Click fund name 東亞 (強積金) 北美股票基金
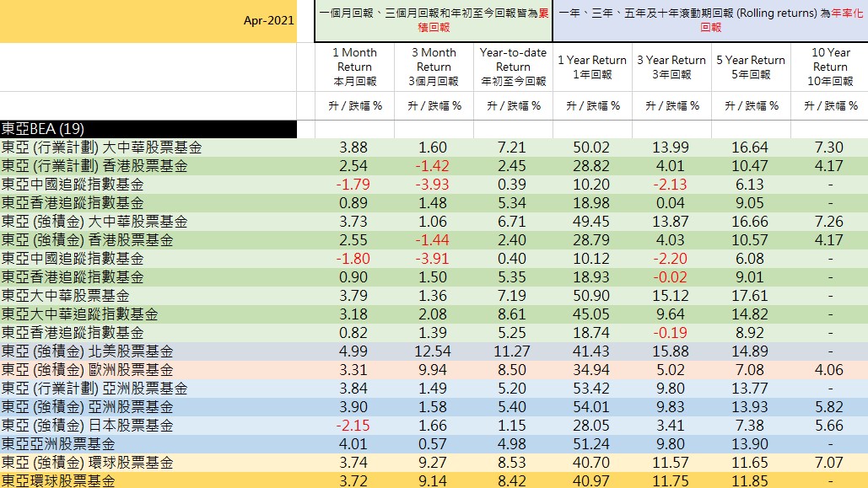 [88, 351]
